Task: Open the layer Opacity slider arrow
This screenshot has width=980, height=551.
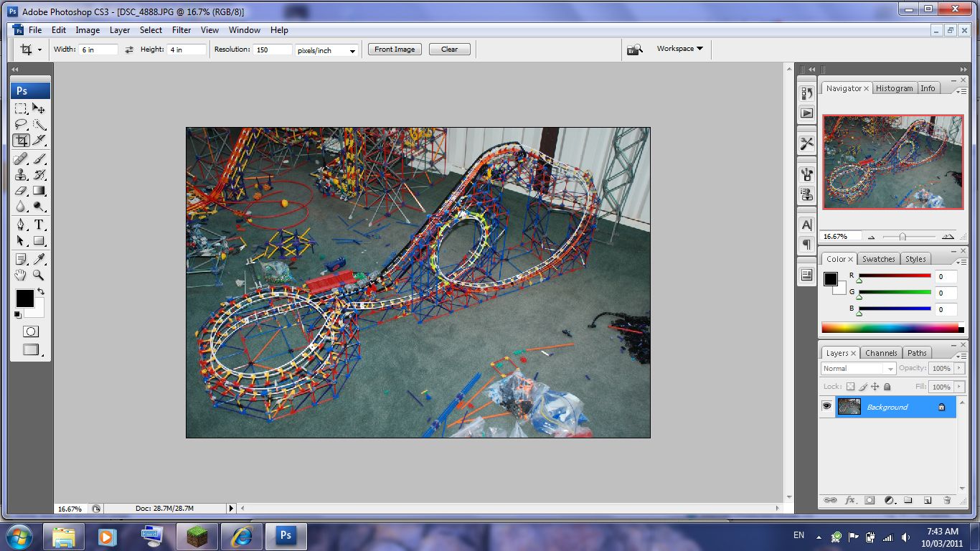Action: point(959,368)
